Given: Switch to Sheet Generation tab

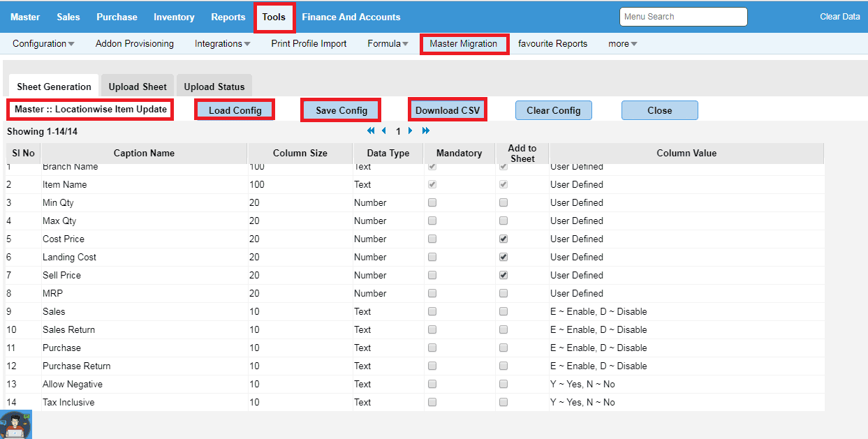Looking at the screenshot, I should (x=54, y=87).
